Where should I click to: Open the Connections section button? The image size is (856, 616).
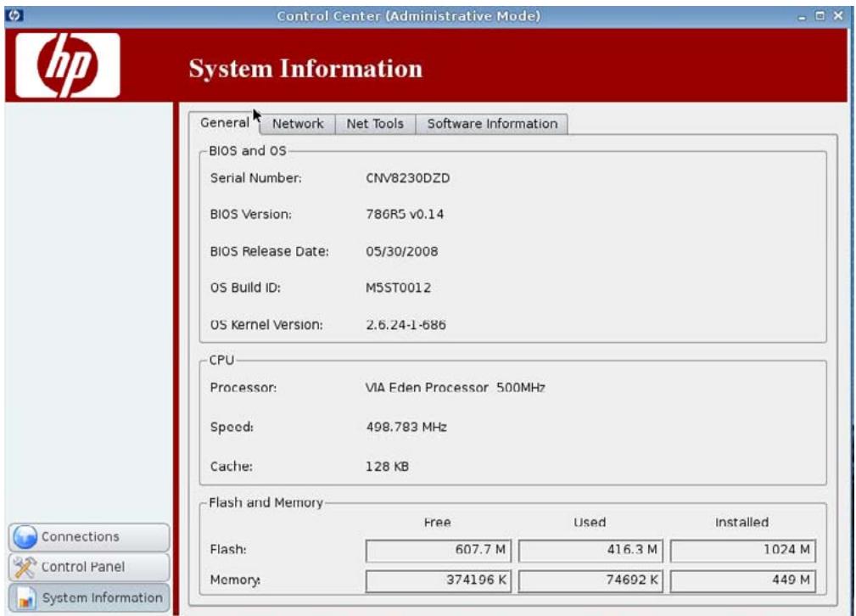coord(89,537)
